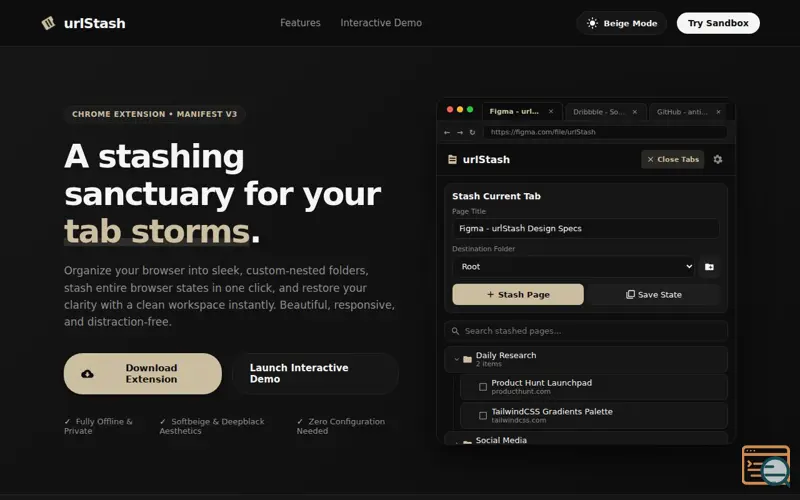This screenshot has height=500, width=800.
Task: Click the urlStash panel document icon
Action: (x=452, y=160)
